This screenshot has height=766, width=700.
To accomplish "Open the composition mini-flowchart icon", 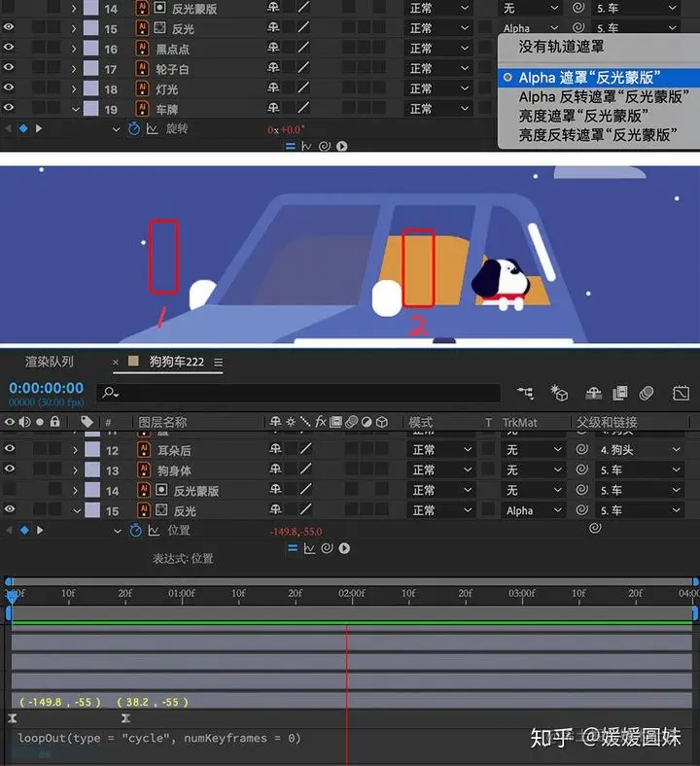I will (526, 393).
